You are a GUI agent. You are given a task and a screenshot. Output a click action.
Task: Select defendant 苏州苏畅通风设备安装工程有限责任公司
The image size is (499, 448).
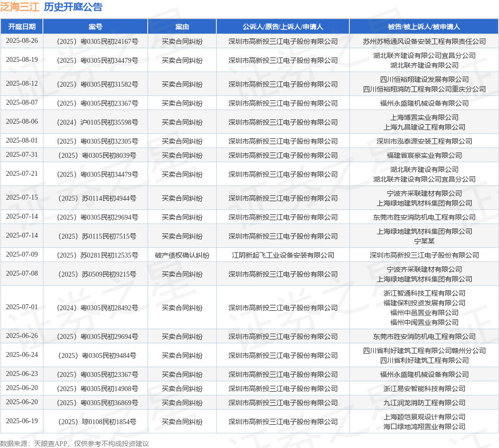click(x=424, y=41)
